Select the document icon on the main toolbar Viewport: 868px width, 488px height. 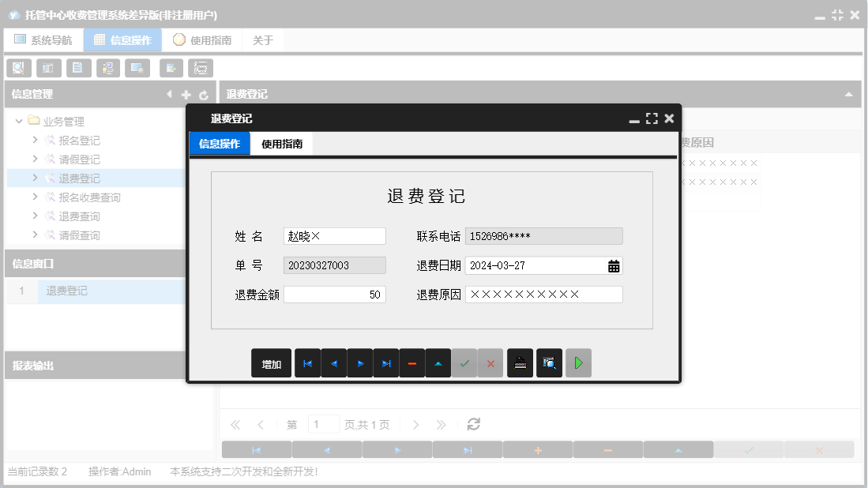(78, 68)
